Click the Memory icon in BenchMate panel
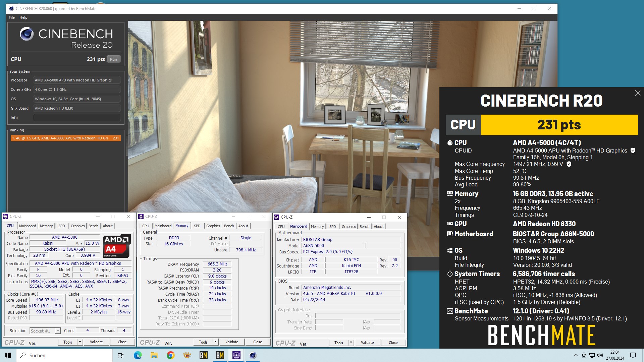The height and width of the screenshot is (362, 644). [450, 194]
